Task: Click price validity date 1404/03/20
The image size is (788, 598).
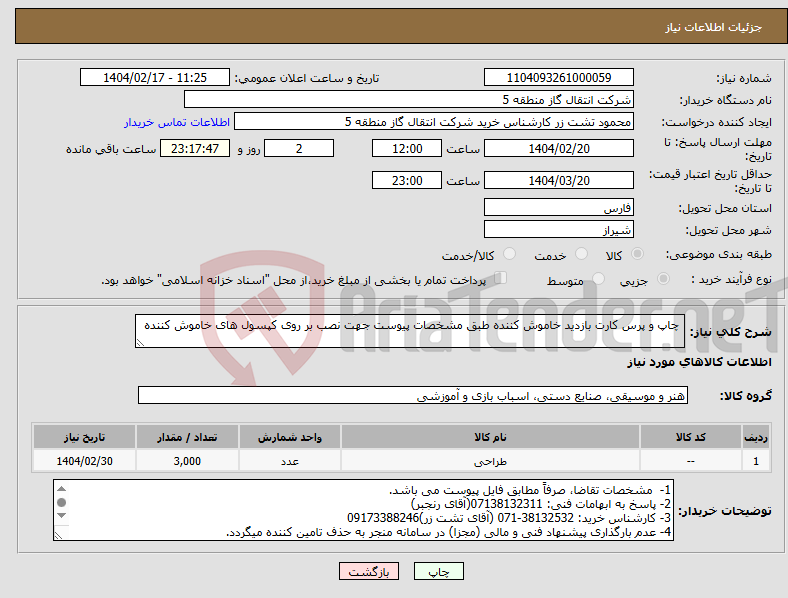Action: click(558, 180)
